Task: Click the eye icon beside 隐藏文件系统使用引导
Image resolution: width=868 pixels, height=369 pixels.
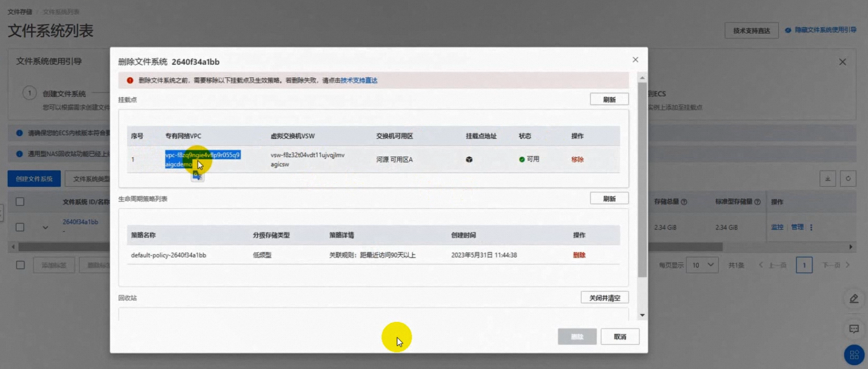Action: tap(788, 30)
